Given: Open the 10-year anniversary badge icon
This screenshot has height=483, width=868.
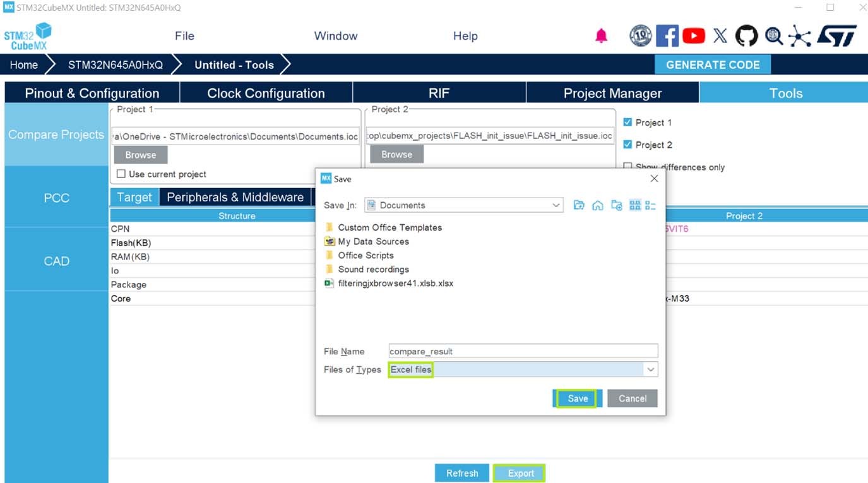Looking at the screenshot, I should click(640, 36).
